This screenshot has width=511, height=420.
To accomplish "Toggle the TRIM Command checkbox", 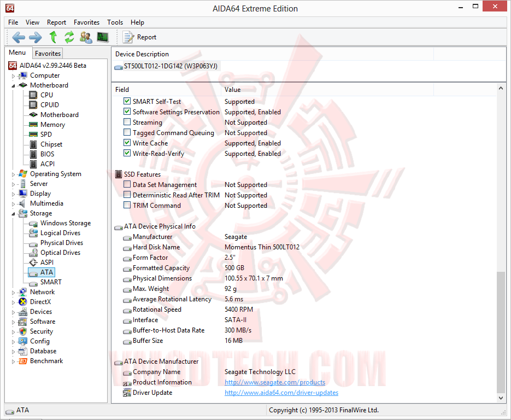I will coord(127,206).
